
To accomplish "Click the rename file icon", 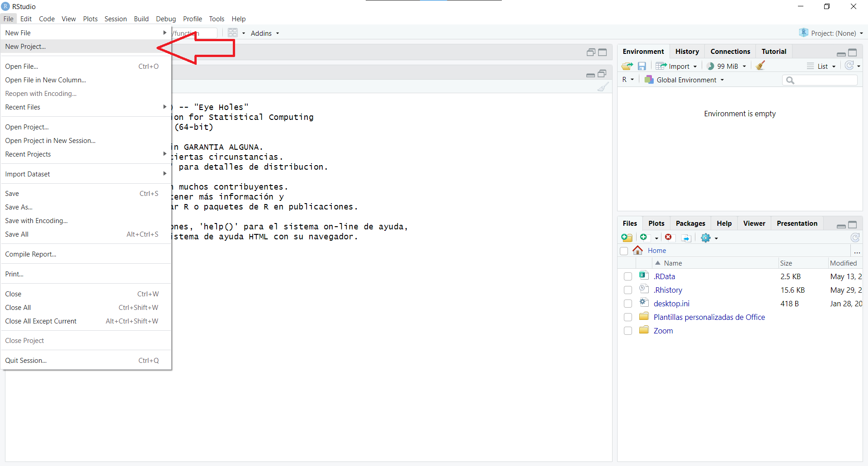I will (x=686, y=238).
